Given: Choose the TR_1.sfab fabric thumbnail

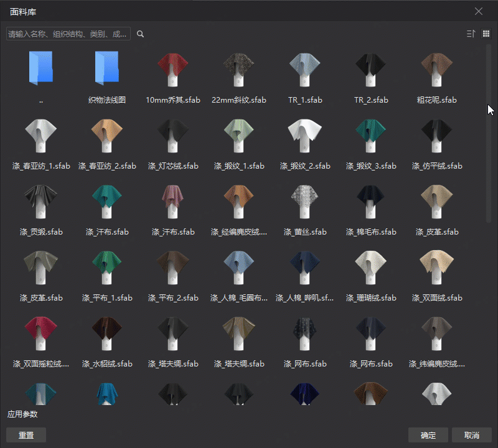Looking at the screenshot, I should [x=305, y=70].
